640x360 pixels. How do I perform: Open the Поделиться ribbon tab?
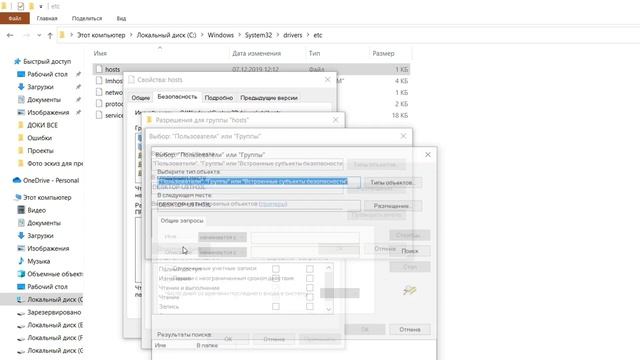tap(87, 18)
